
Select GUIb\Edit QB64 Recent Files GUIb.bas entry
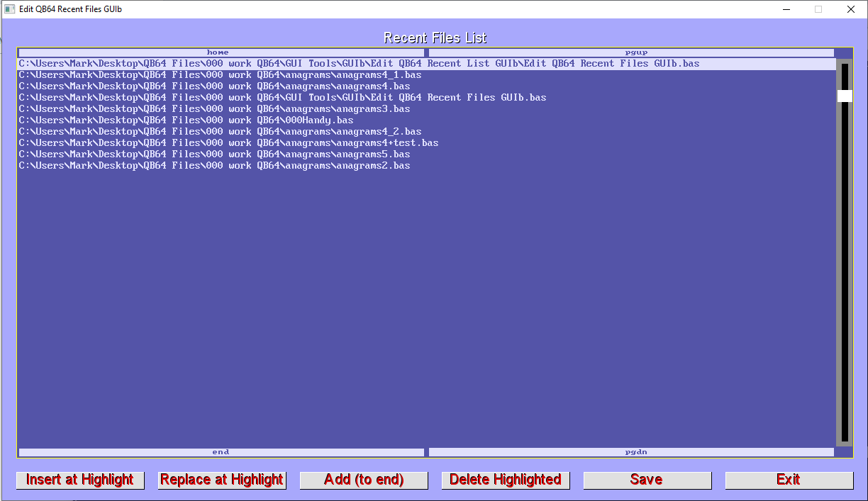pyautogui.click(x=426, y=98)
